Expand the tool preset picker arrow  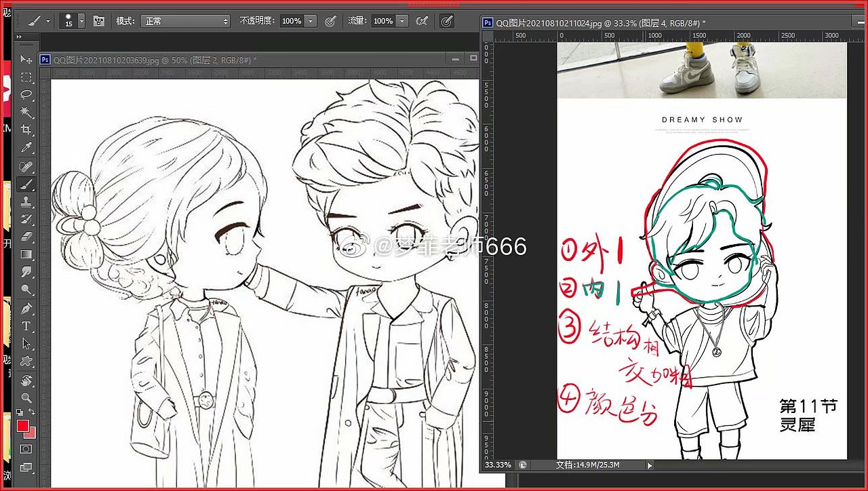coord(48,22)
